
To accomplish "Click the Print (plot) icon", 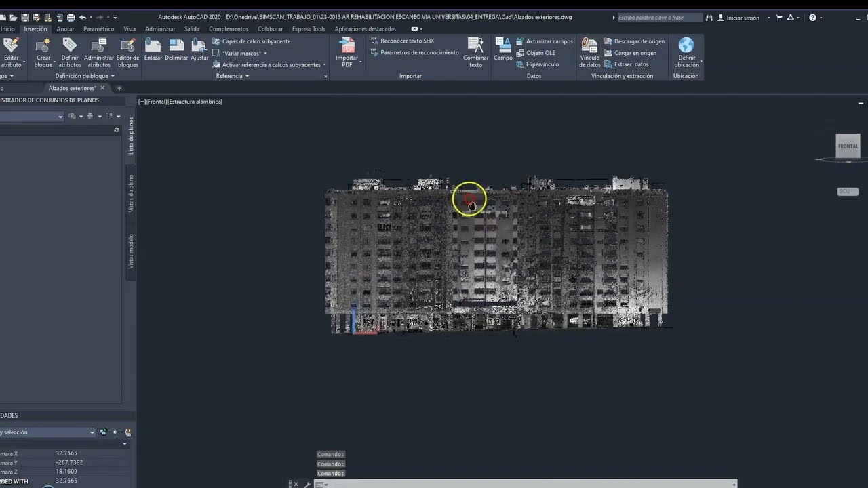I will [71, 17].
